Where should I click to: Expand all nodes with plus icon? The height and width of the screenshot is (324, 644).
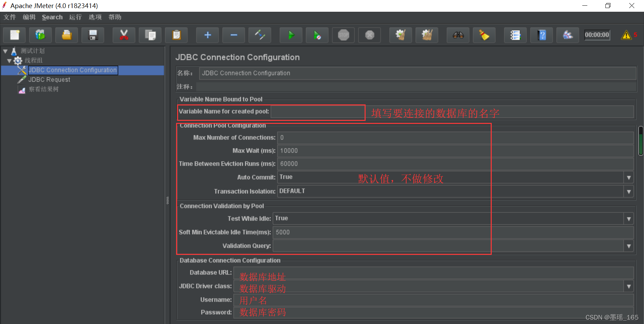click(x=208, y=35)
